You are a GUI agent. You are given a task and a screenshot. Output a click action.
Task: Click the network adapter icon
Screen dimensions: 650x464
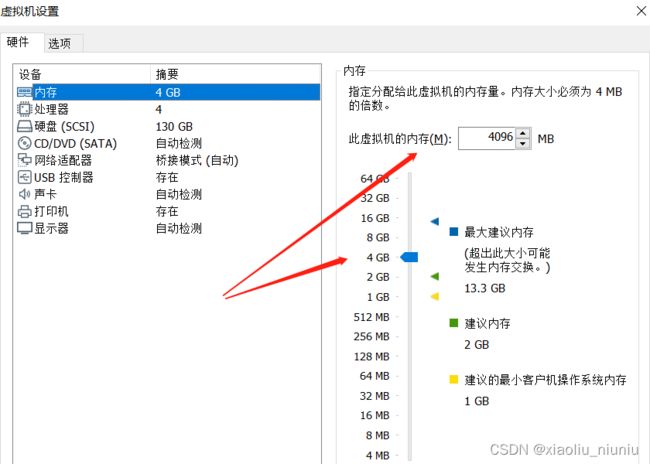point(24,160)
